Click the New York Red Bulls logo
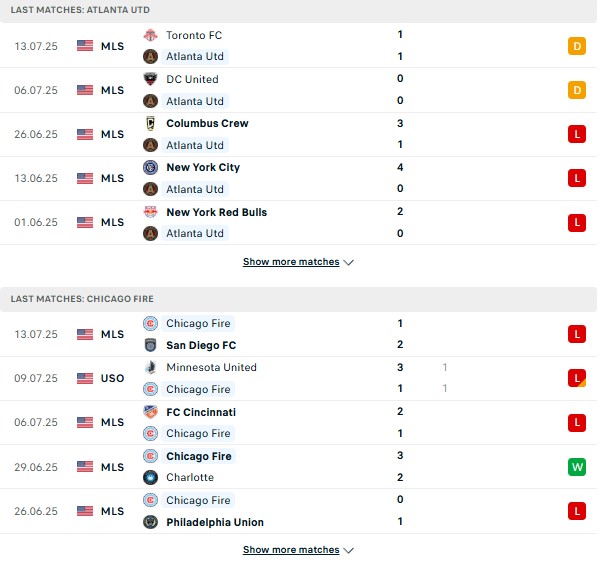The image size is (603, 564). (x=150, y=212)
